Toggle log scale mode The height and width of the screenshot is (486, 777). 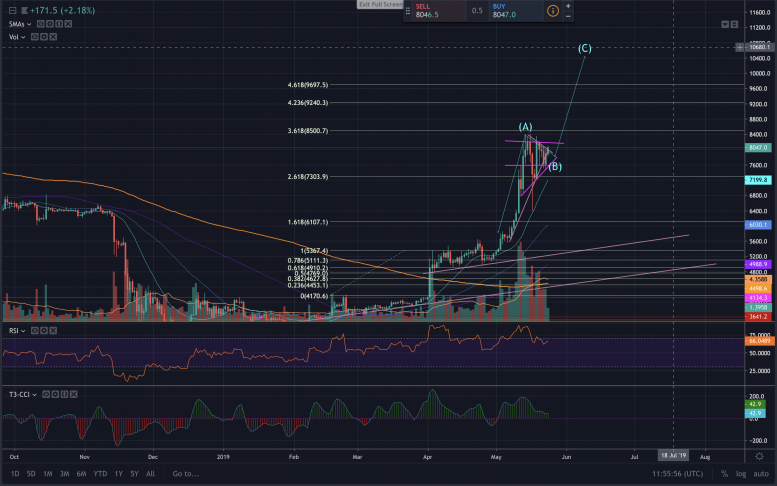point(741,474)
